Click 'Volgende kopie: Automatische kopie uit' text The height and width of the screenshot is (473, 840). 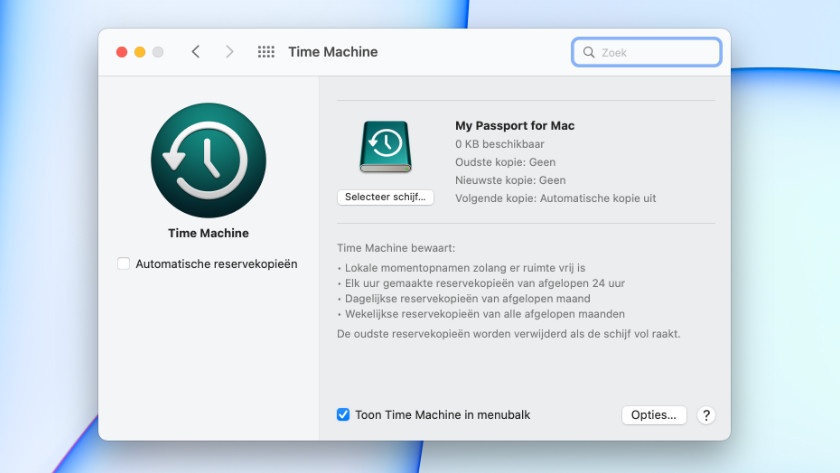tap(556, 198)
